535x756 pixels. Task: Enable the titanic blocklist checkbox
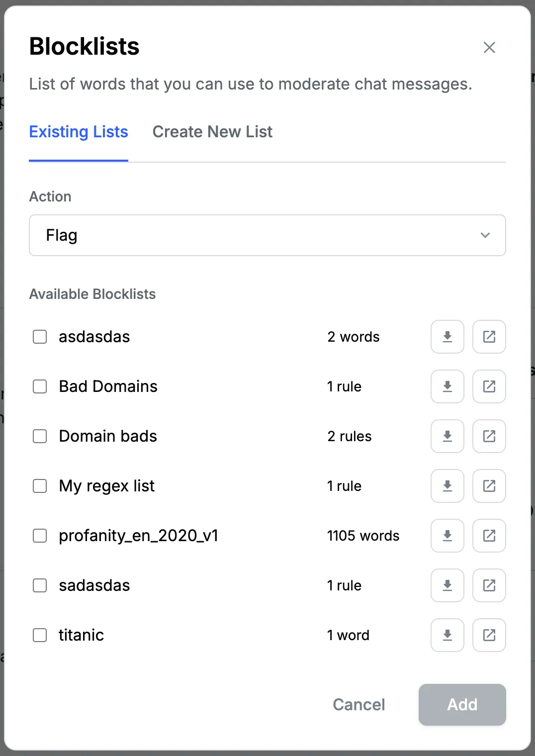pyautogui.click(x=39, y=635)
